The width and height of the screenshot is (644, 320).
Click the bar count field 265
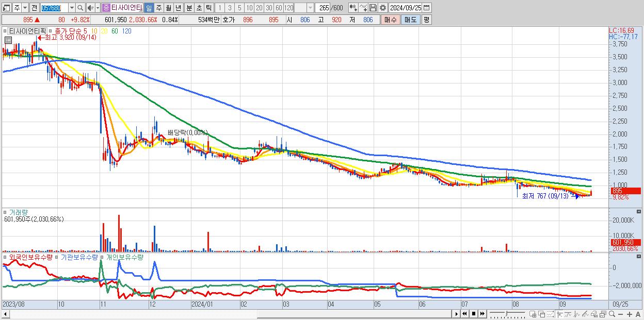pos(323,8)
